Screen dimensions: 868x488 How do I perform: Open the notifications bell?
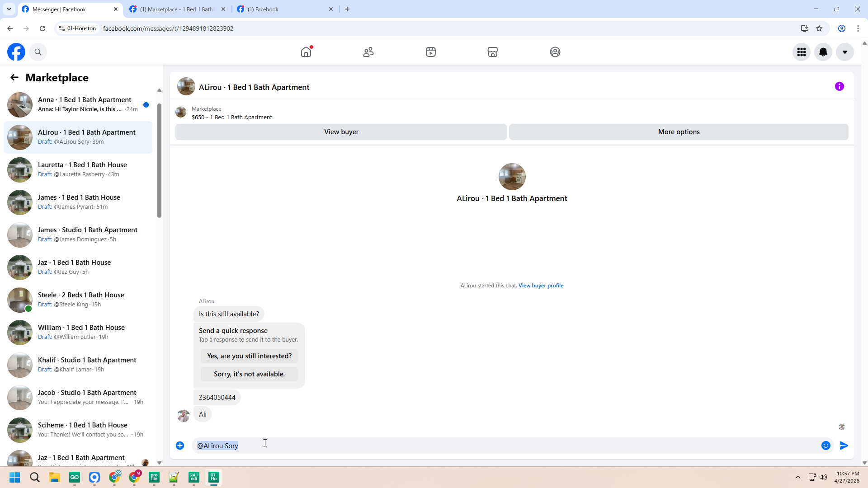[823, 52]
